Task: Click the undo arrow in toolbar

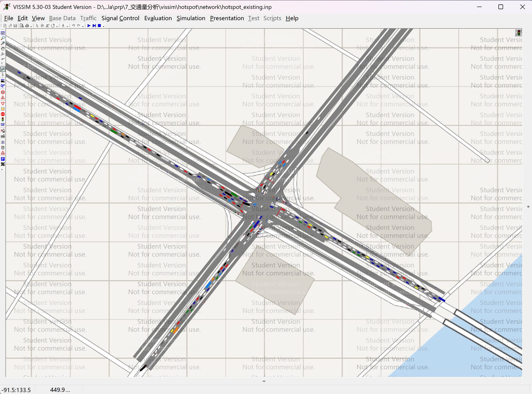Action: [x=73, y=26]
